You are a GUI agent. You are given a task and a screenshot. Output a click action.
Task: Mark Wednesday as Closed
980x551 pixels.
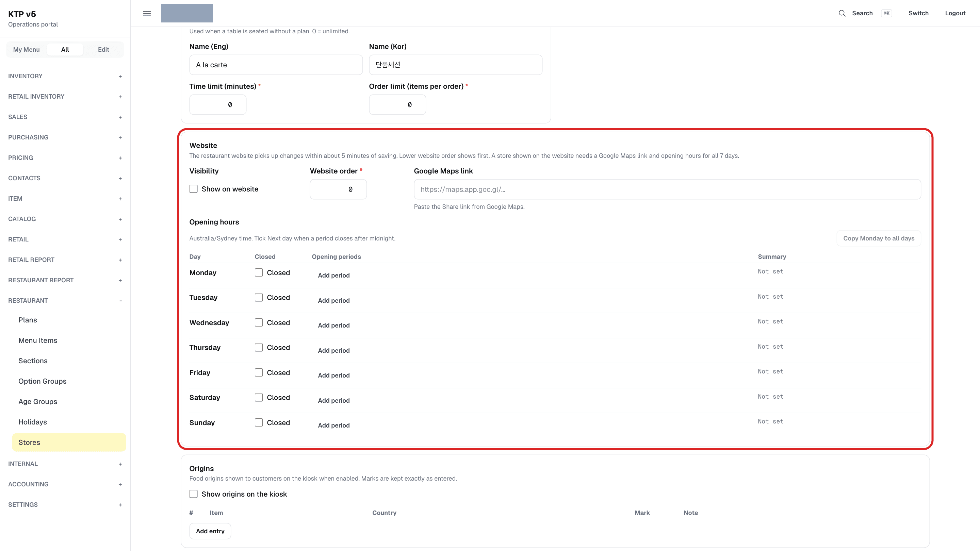(259, 322)
